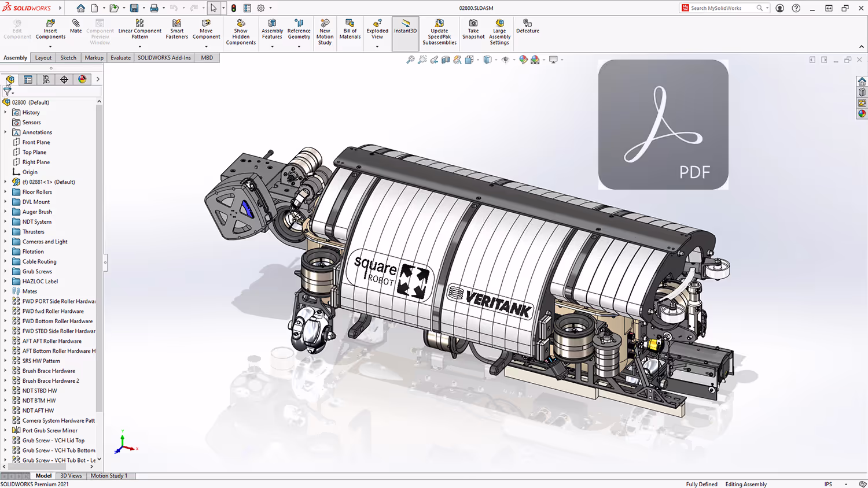
Task: Click the Open file folder icon
Action: click(114, 8)
